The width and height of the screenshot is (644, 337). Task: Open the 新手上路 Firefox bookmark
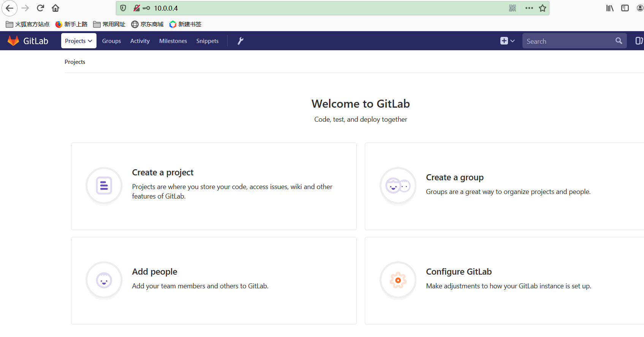[71, 24]
